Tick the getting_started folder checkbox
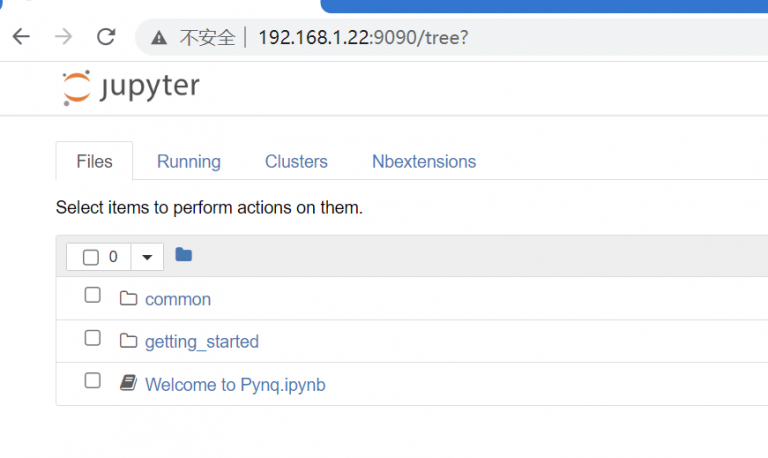The image size is (768, 458). coord(92,339)
